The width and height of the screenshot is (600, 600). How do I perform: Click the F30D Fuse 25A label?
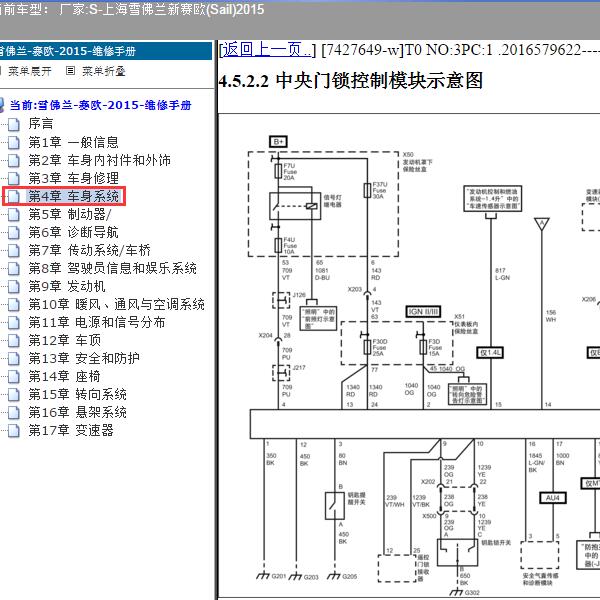coord(380,347)
